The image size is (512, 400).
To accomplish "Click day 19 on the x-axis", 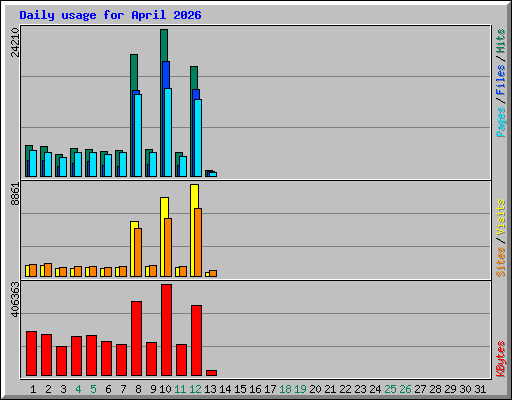I will point(300,389).
